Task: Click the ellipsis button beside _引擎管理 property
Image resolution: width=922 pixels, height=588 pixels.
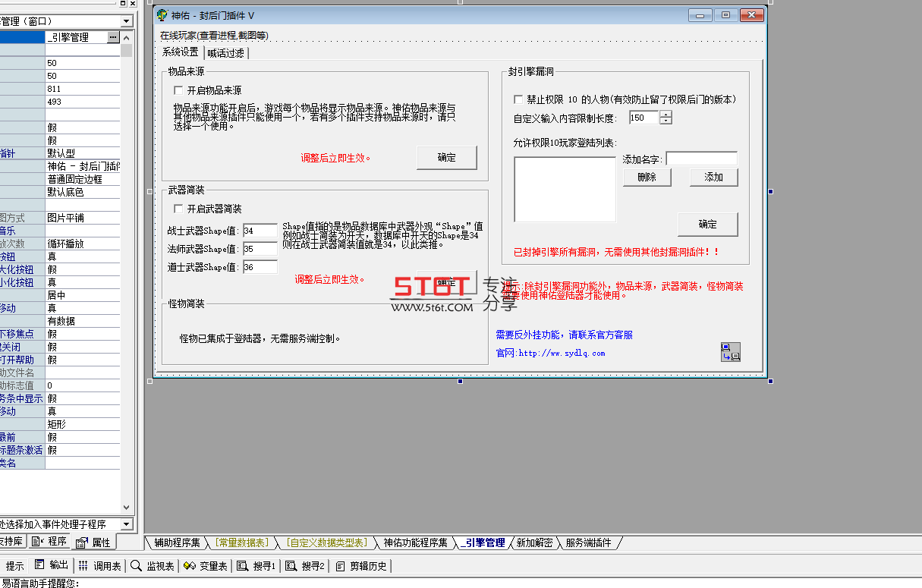Action: 113,36
